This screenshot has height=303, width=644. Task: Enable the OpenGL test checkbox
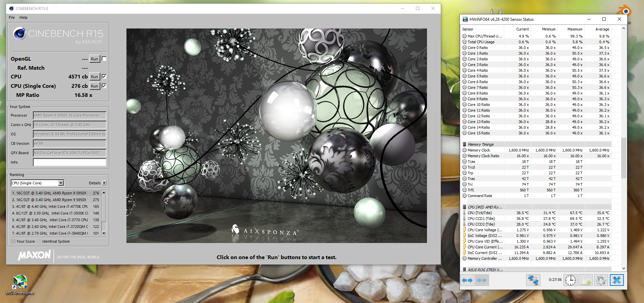tap(104, 59)
